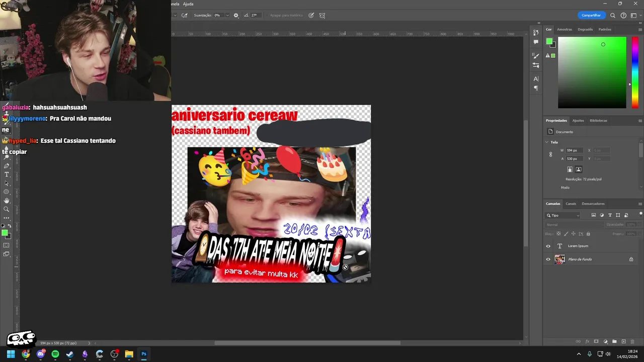This screenshot has width=644, height=362.
Task: Toggle Quick Mask mode icon
Action: [x=7, y=245]
